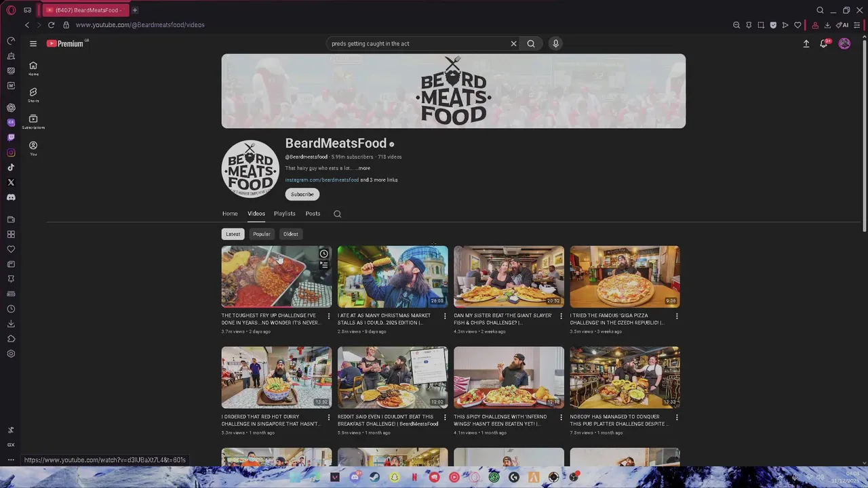Select the channel Videos tab
Image resolution: width=868 pixels, height=488 pixels.
coord(256,213)
